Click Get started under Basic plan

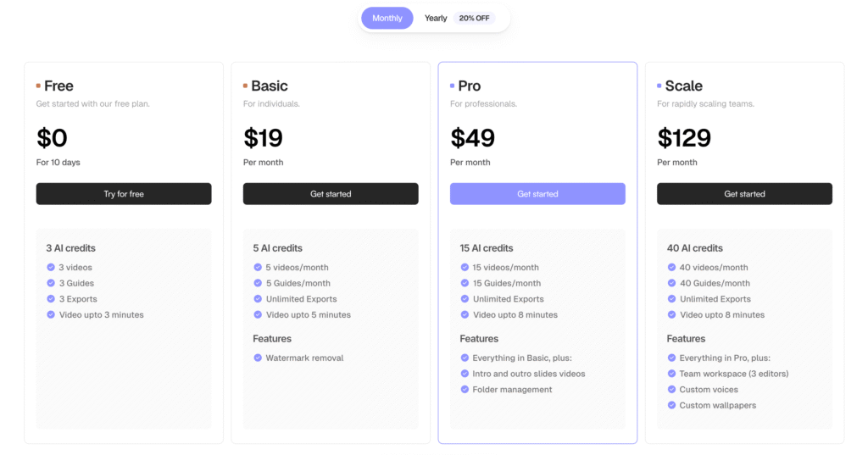(331, 194)
